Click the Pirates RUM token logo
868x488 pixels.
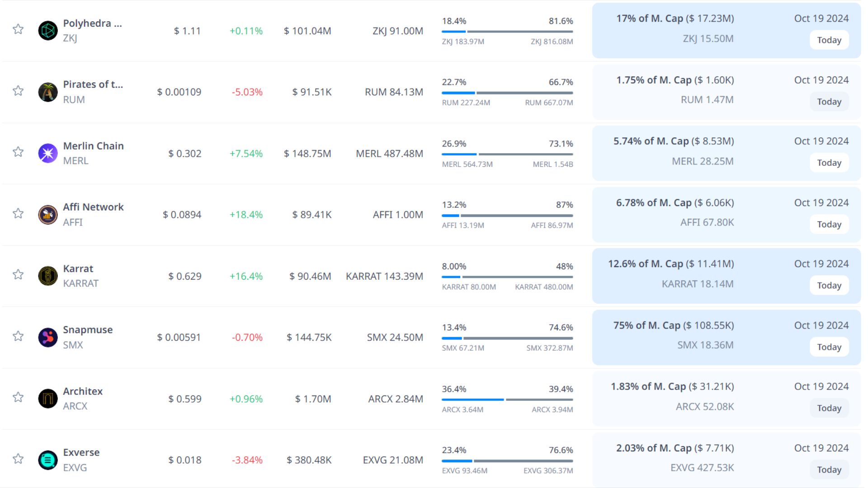[x=48, y=92]
